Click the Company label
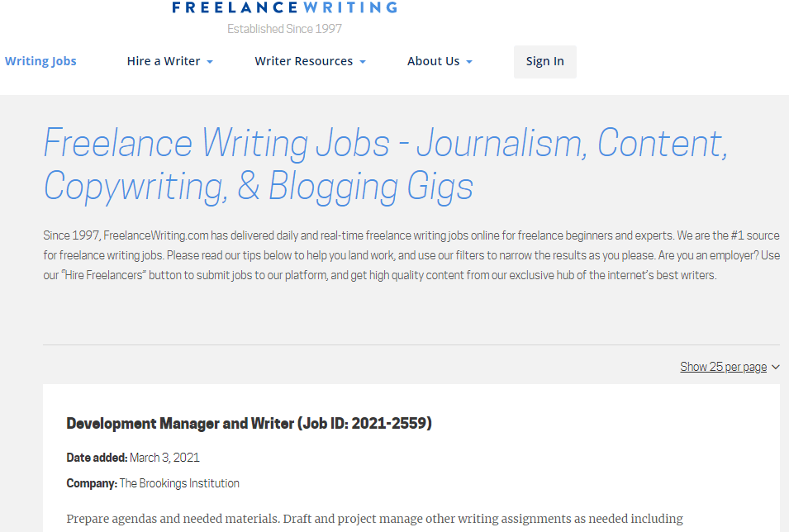The image size is (789, 532). point(92,483)
